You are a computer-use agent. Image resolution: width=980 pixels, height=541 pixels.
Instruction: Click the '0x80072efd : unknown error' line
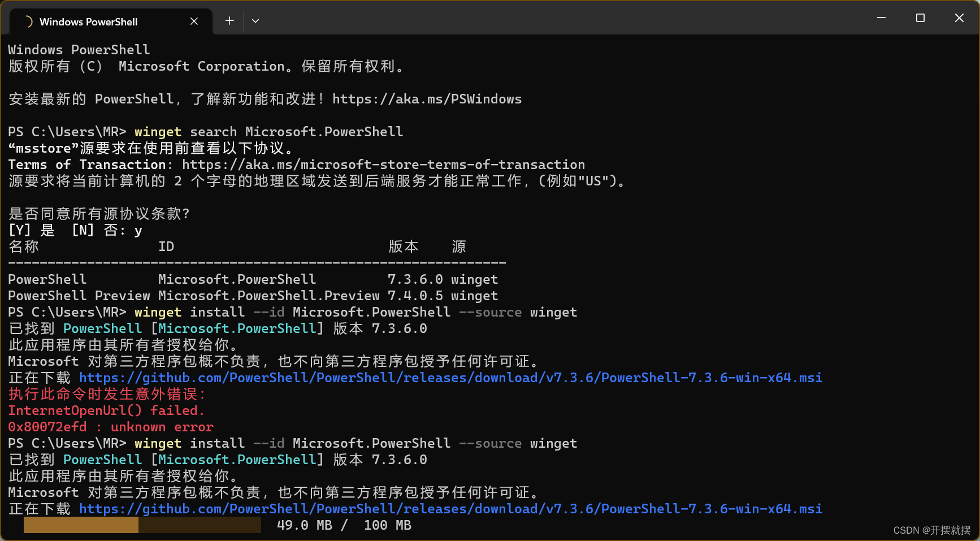111,427
